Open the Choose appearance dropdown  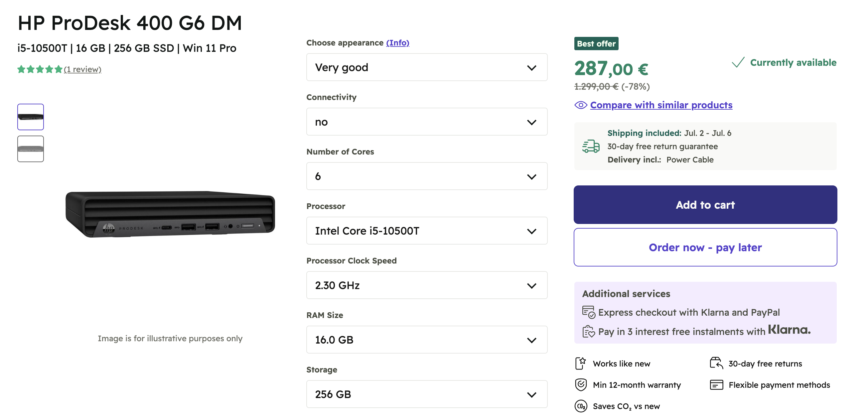(427, 67)
